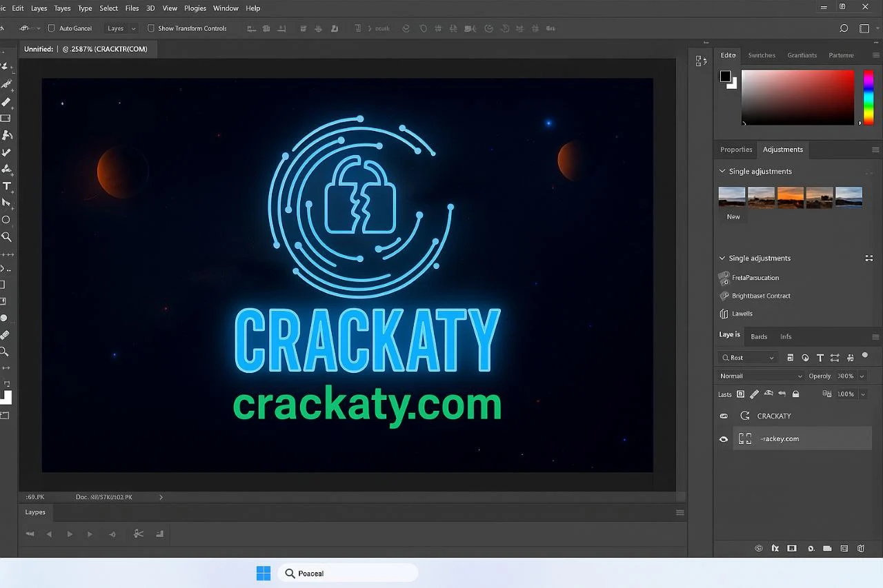The width and height of the screenshot is (883, 588).
Task: Delete layer with the trash icon
Action: [861, 549]
